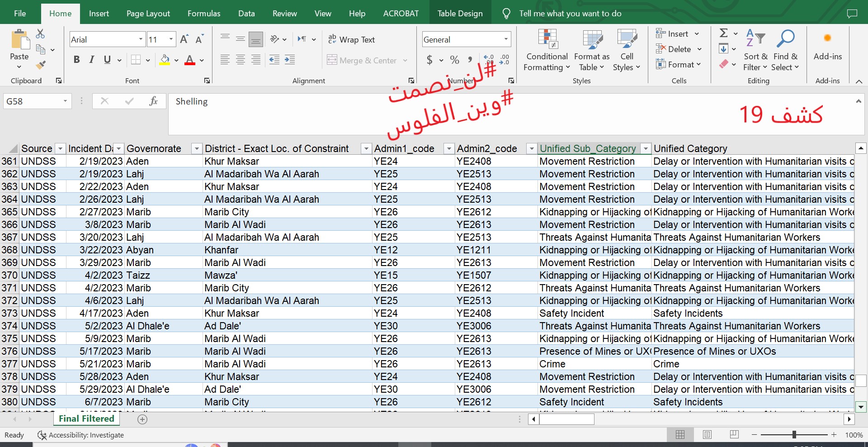This screenshot has width=868, height=447.
Task: Toggle Bold formatting
Action: 76,60
